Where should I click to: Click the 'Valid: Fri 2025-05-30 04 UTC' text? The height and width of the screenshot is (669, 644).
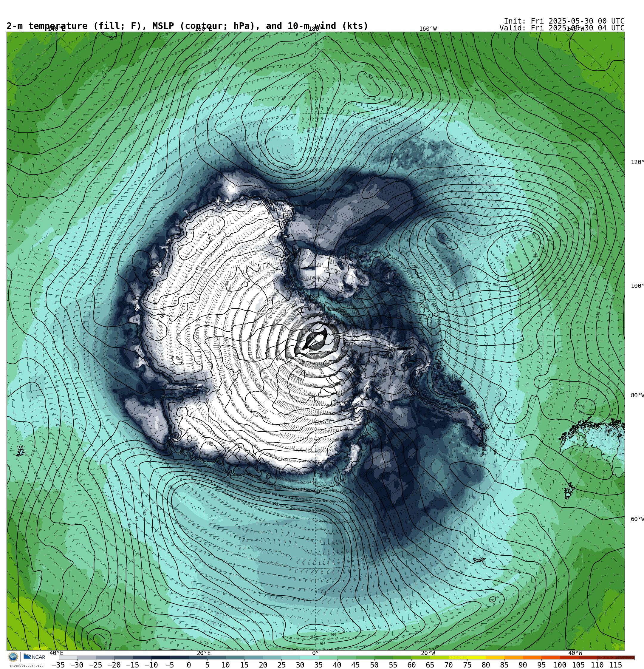point(562,28)
